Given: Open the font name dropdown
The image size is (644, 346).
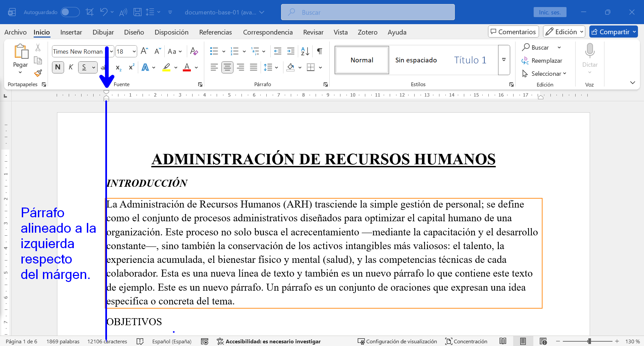Looking at the screenshot, I should 111,51.
